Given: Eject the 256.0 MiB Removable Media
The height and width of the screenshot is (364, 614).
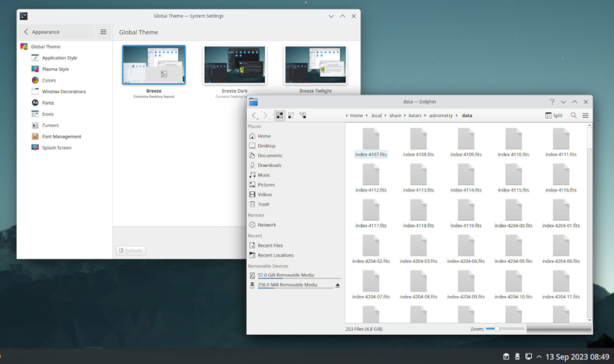Looking at the screenshot, I should (338, 285).
